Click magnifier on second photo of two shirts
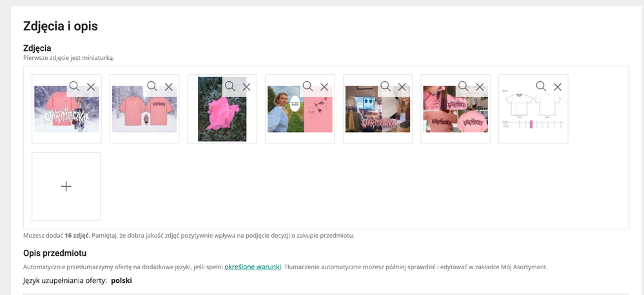The height and width of the screenshot is (295, 644). pos(152,86)
